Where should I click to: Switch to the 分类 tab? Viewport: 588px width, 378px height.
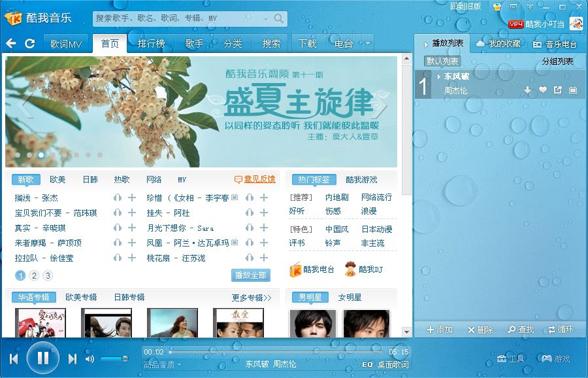coord(233,44)
